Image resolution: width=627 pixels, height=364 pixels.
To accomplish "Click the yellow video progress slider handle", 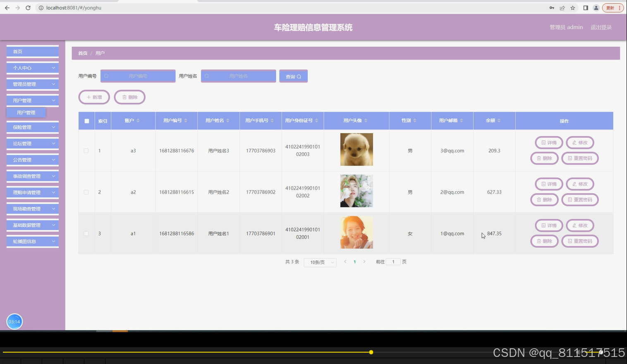I will (x=371, y=352).
